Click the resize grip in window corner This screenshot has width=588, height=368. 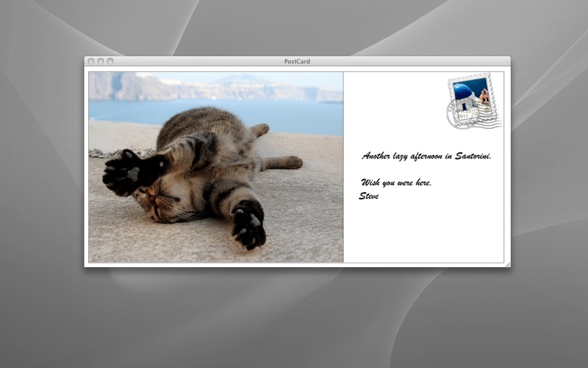506,263
